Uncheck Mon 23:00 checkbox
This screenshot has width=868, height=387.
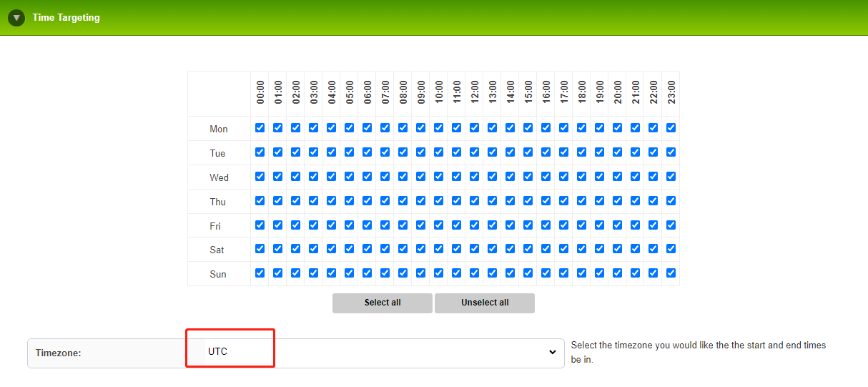tap(671, 128)
